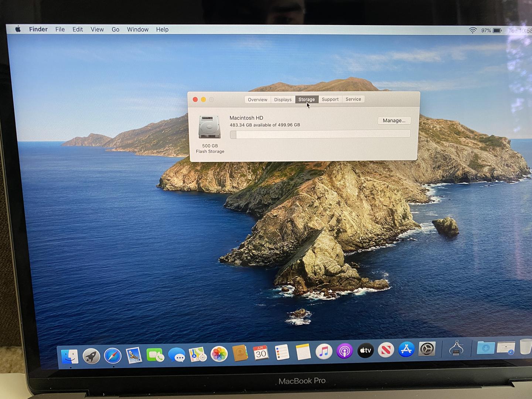Open Messages from the Dock

(177, 355)
